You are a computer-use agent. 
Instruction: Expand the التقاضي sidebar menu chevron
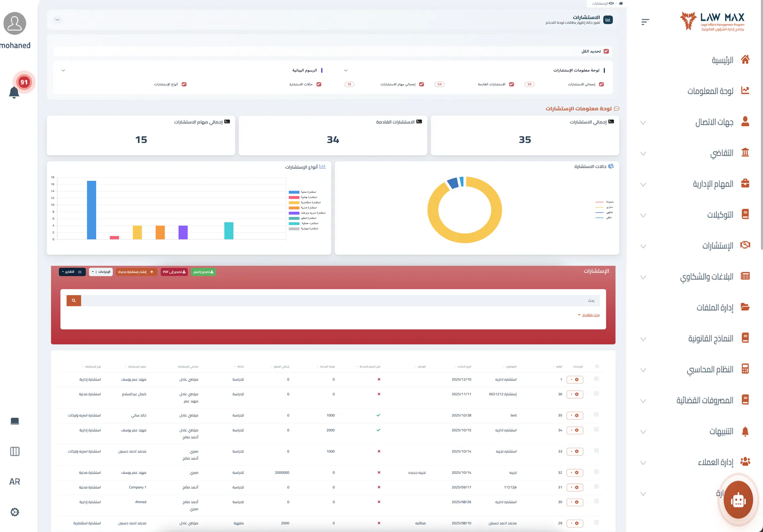pyautogui.click(x=643, y=154)
